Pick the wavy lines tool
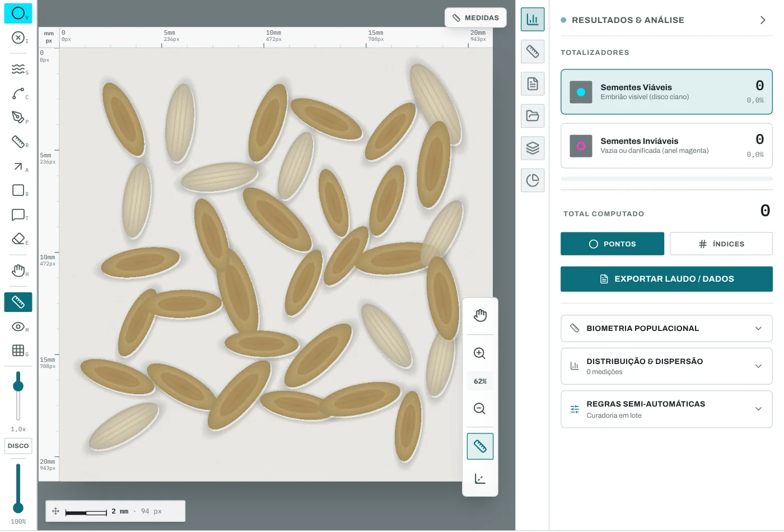The width and height of the screenshot is (784, 532). [18, 69]
